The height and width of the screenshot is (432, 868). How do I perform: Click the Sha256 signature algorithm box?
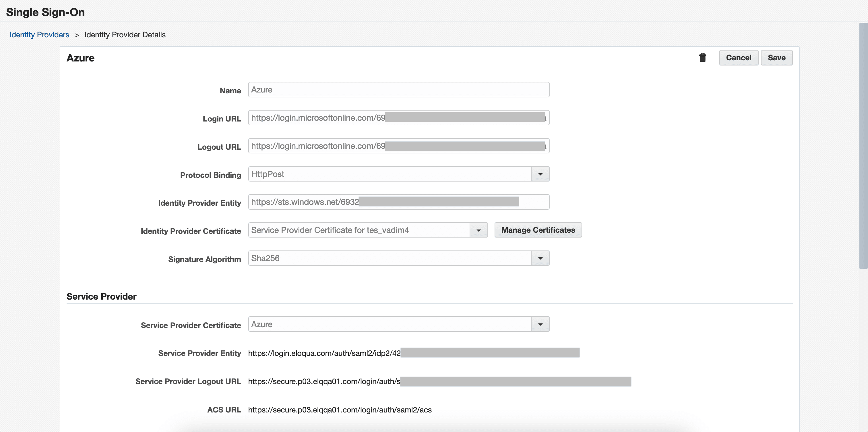click(x=389, y=258)
